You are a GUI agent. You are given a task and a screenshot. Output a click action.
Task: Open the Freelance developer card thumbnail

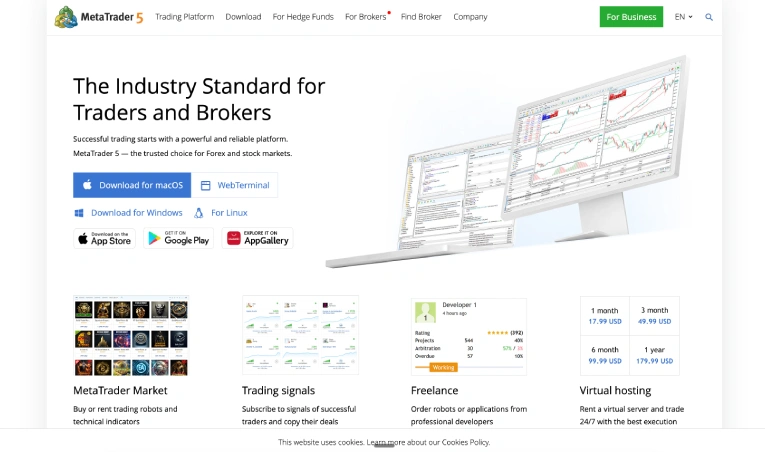[469, 337]
